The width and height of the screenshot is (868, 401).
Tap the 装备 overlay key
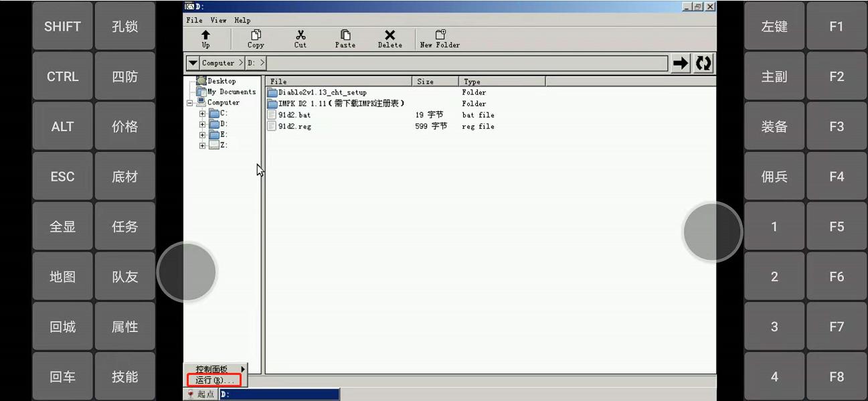[774, 127]
